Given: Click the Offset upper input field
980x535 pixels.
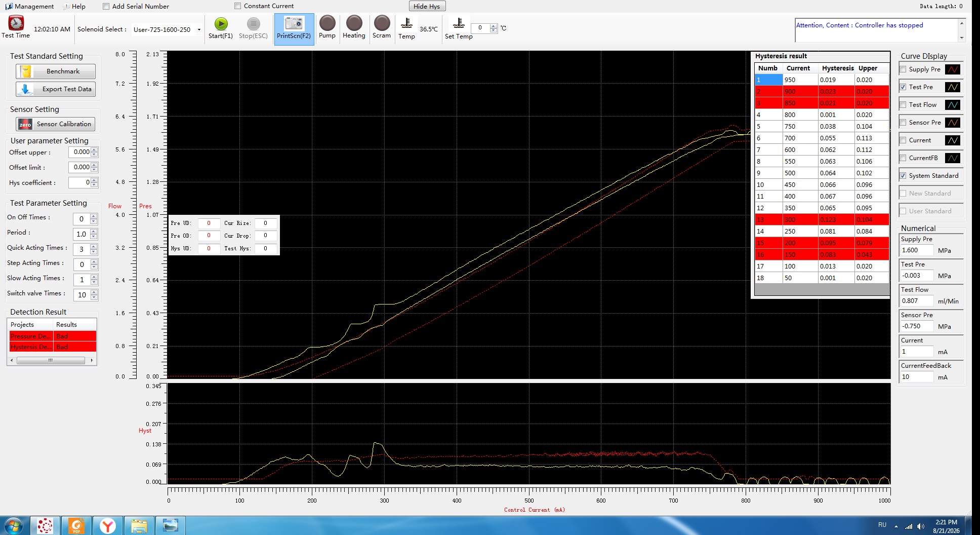Looking at the screenshot, I should point(79,152).
